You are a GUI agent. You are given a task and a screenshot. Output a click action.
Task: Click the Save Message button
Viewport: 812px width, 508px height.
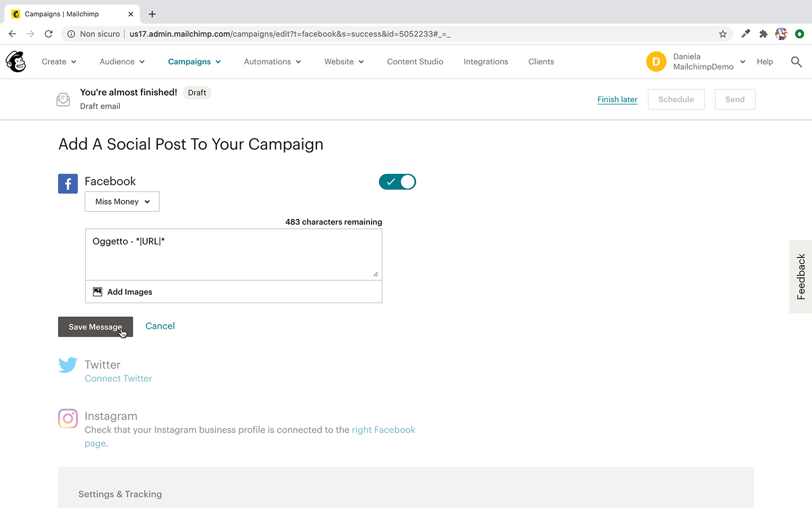point(95,327)
